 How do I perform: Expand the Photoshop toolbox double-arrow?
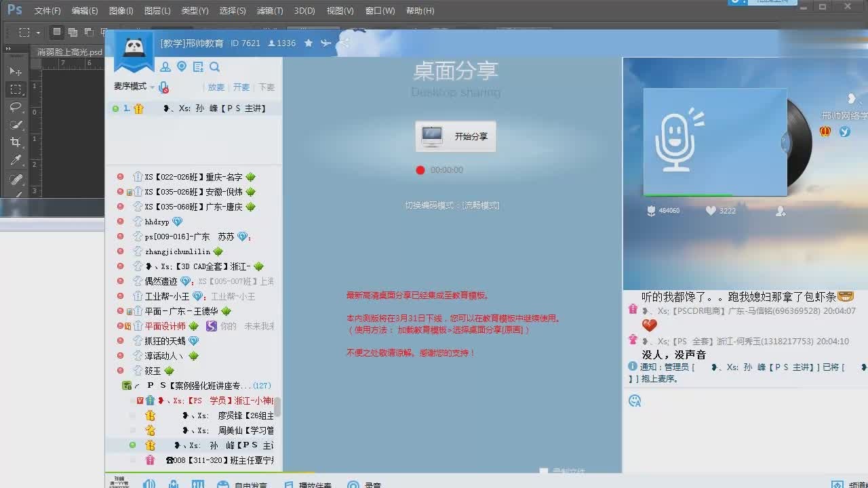(x=7, y=49)
